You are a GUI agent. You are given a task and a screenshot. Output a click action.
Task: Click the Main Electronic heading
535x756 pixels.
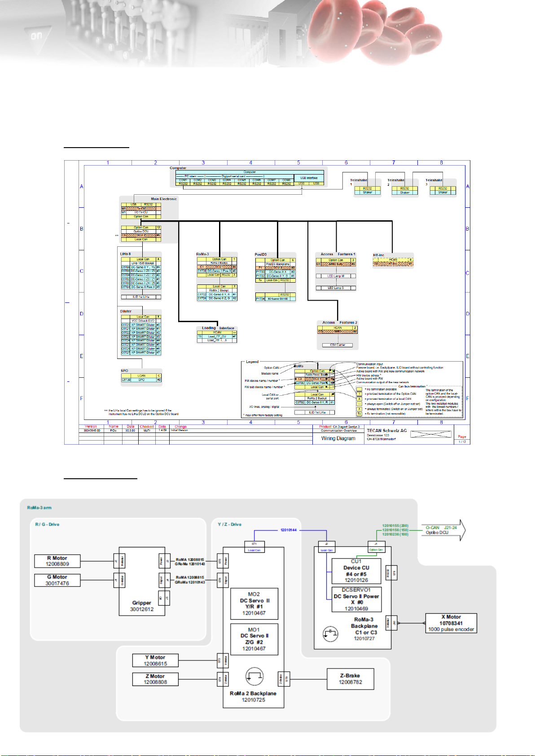point(164,199)
